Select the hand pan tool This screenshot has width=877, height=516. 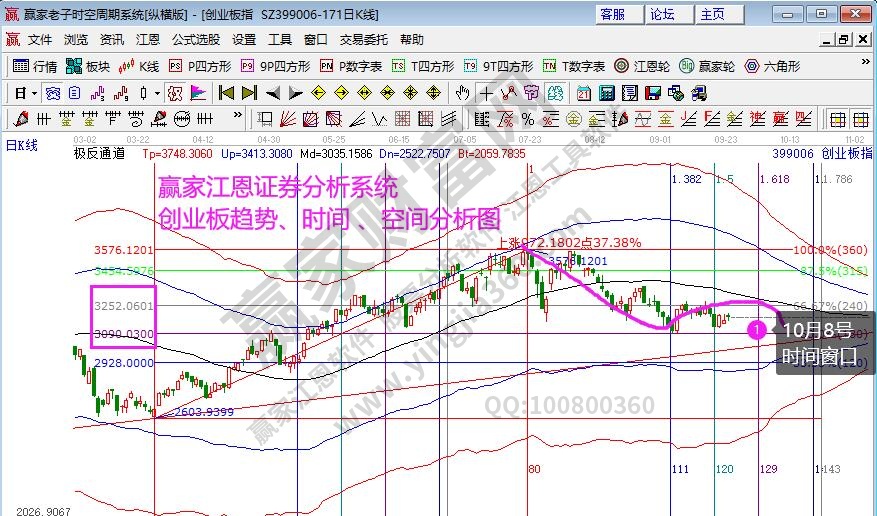coord(462,93)
